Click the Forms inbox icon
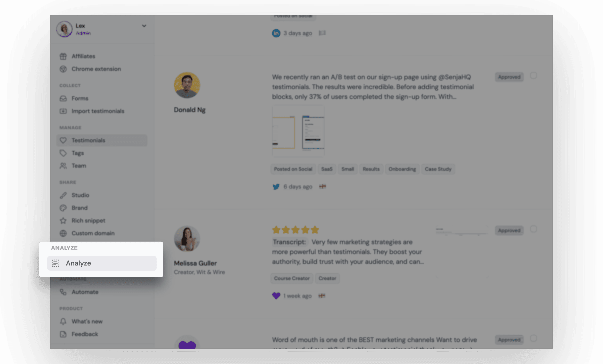 click(x=63, y=98)
